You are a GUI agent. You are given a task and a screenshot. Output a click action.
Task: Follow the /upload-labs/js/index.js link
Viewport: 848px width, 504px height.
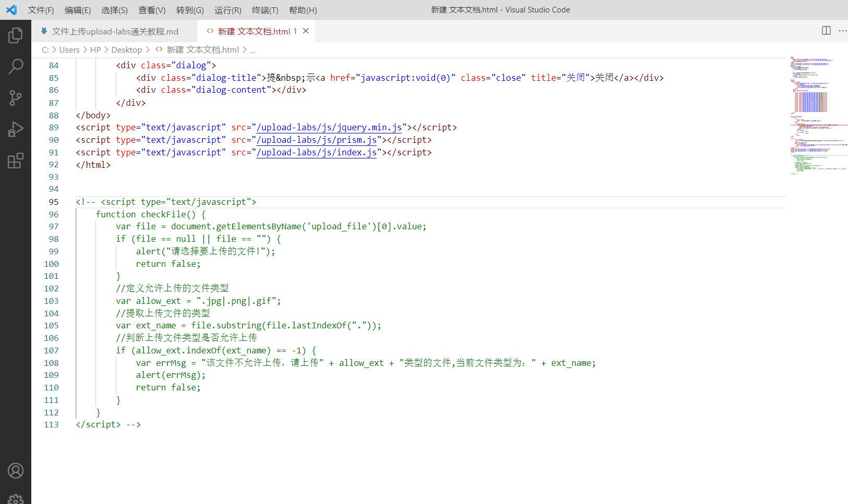317,152
